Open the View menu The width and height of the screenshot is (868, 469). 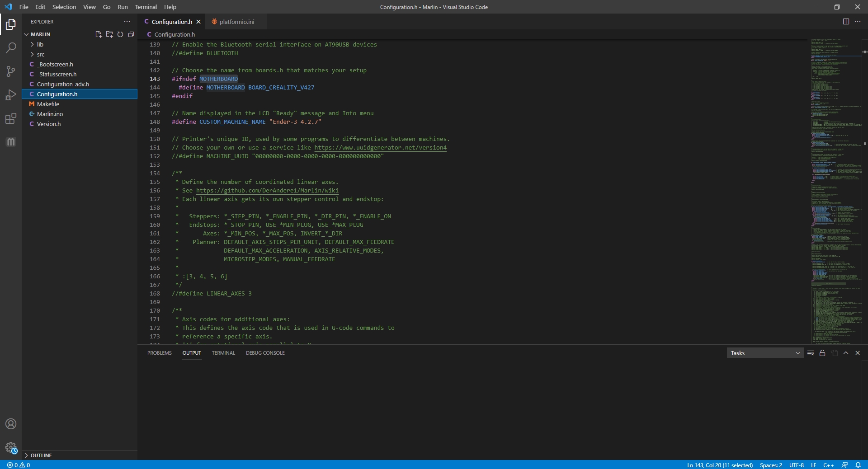pyautogui.click(x=90, y=7)
